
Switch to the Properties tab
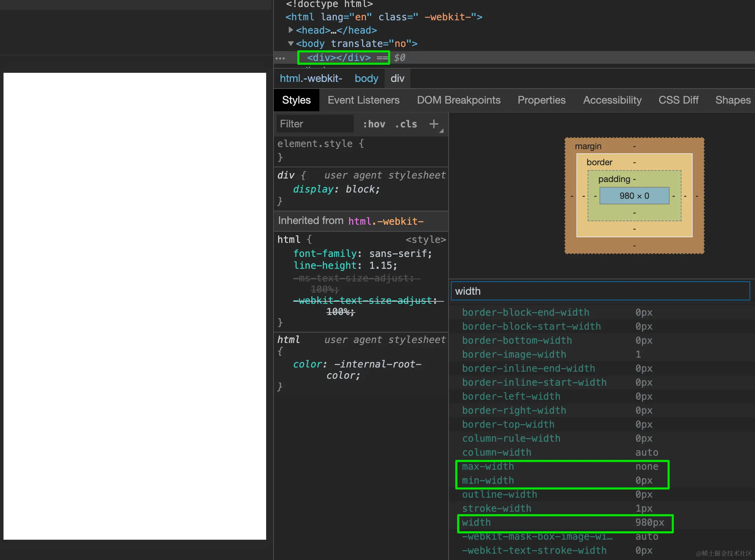tap(541, 100)
